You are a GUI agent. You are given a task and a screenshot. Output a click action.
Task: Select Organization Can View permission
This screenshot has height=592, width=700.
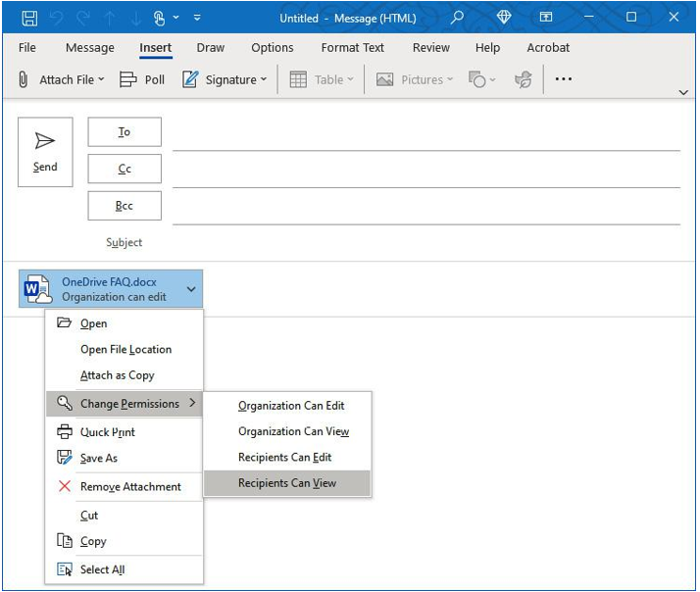pyautogui.click(x=287, y=431)
